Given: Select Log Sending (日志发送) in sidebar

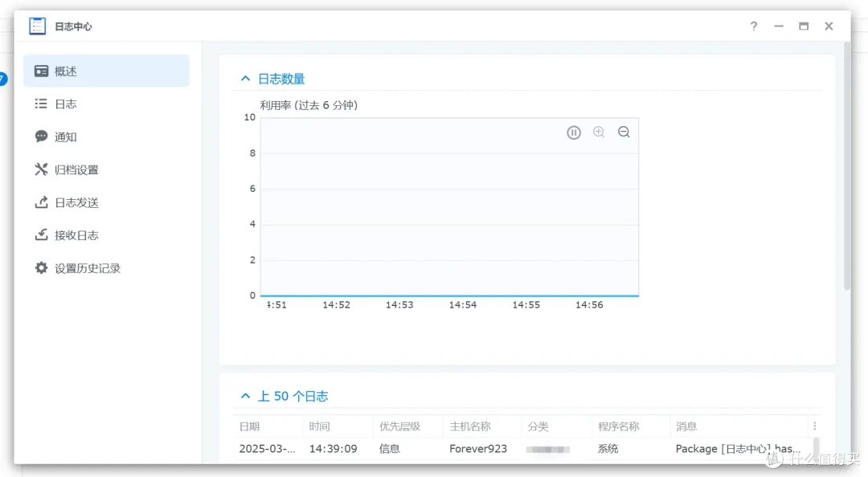Looking at the screenshot, I should pyautogui.click(x=106, y=202).
